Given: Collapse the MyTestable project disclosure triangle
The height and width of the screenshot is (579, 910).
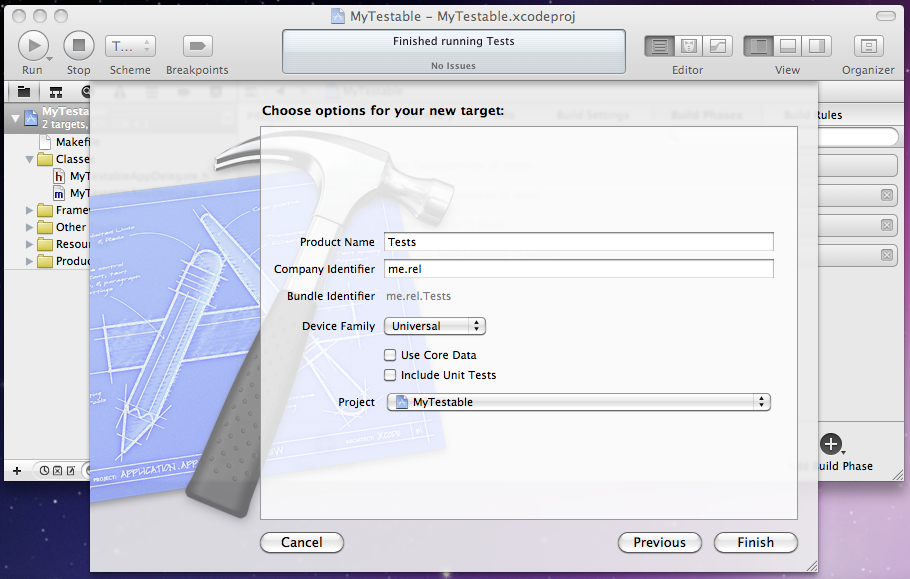Looking at the screenshot, I should coord(16,118).
